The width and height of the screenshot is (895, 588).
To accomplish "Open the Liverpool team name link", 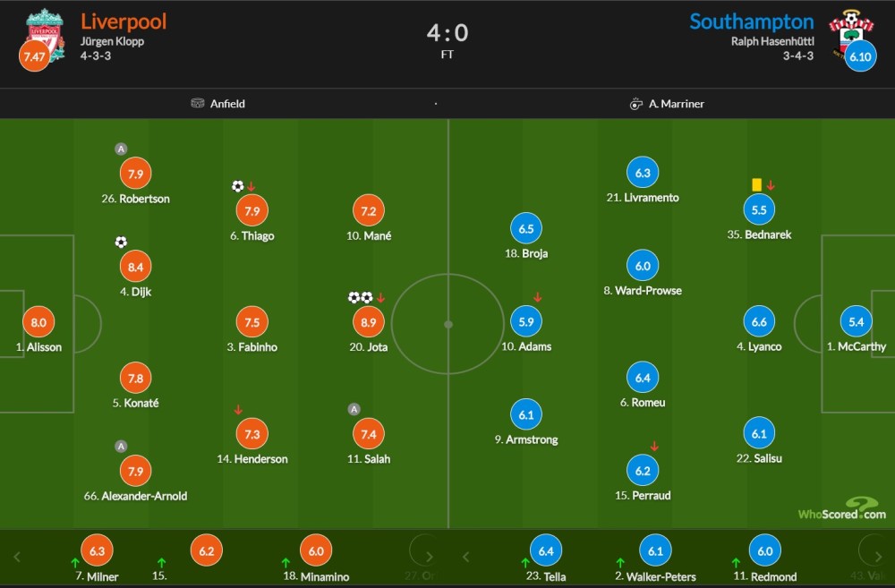I will pos(124,21).
